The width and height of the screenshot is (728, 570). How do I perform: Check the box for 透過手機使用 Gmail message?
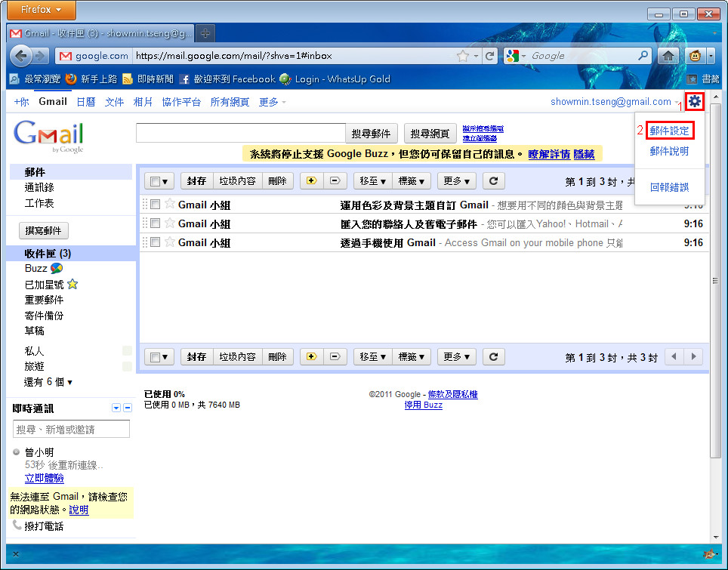point(156,242)
